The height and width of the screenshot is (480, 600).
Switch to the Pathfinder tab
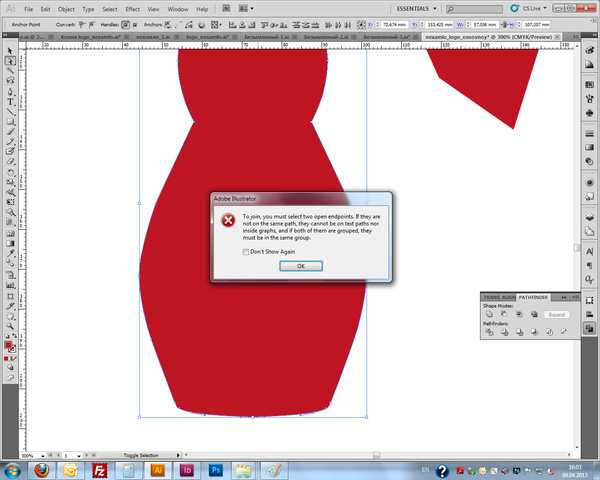point(533,297)
